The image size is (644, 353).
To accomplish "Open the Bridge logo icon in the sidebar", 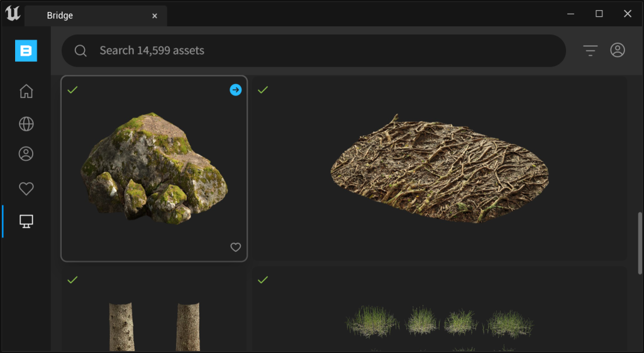I will (26, 51).
